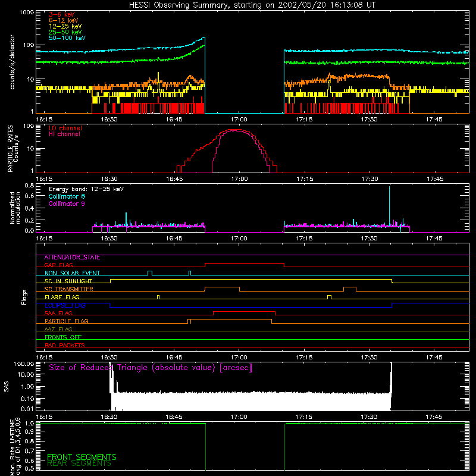The image size is (476, 476).
Task: Click the raised GAP_FLAG step segment
Action: coord(245,264)
